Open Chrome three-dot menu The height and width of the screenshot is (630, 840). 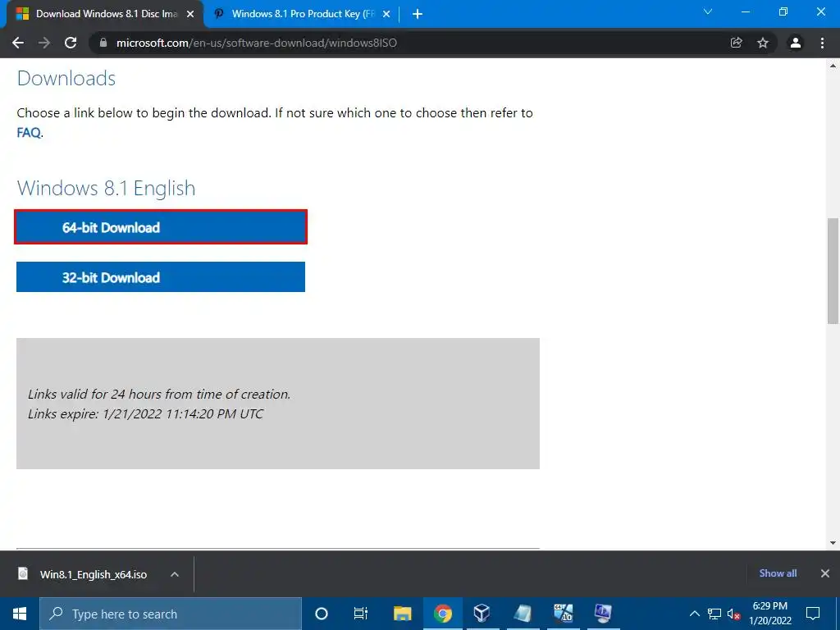[x=822, y=43]
